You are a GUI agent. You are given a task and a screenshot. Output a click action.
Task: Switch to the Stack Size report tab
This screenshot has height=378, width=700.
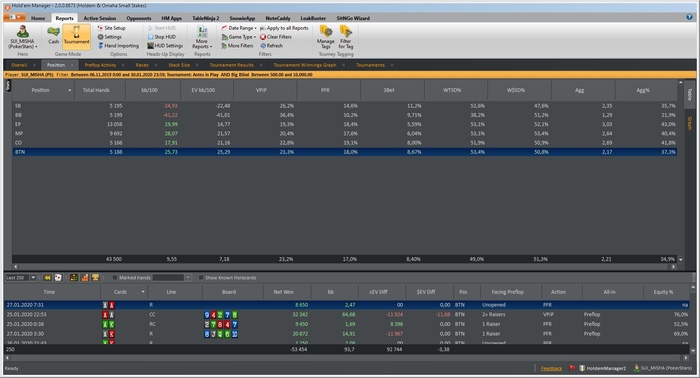(179, 65)
